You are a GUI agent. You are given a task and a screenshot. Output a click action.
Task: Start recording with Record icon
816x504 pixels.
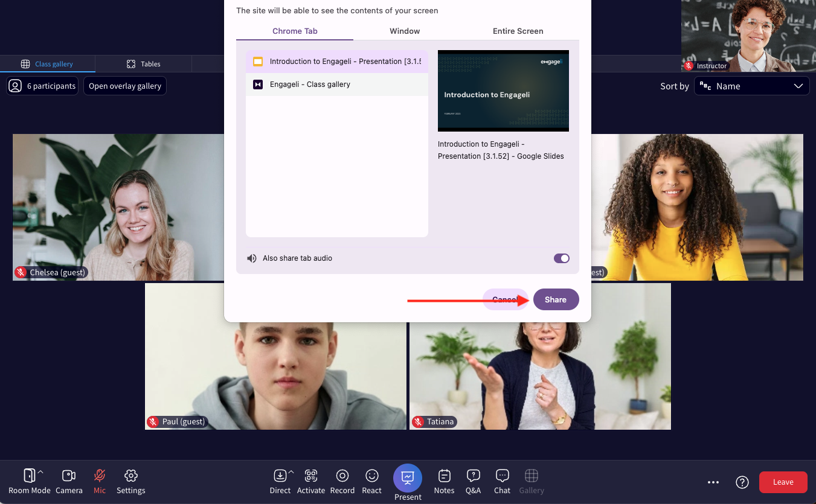tap(342, 476)
